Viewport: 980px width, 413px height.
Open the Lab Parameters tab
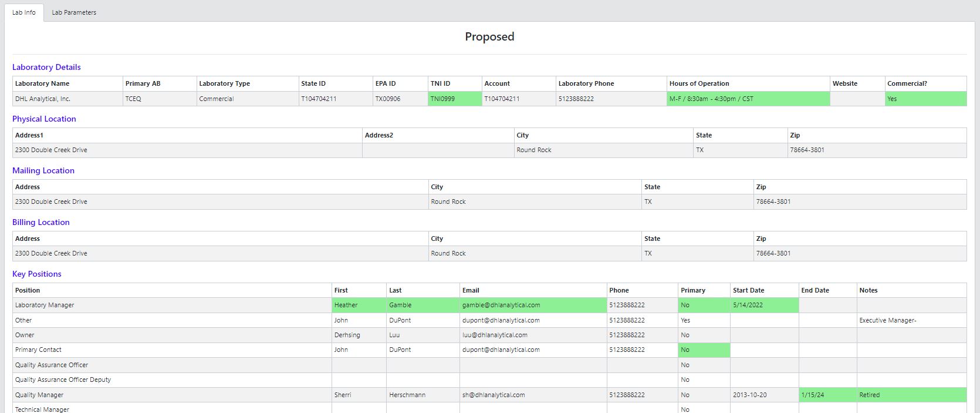(x=74, y=12)
